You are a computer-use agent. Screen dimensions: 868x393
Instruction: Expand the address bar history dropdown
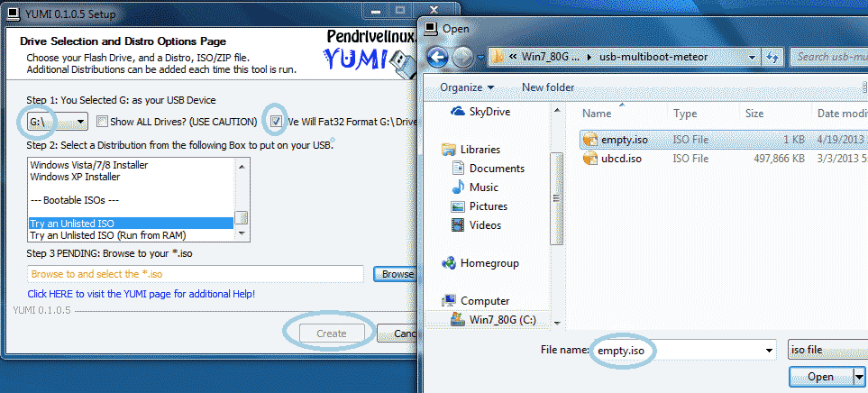pyautogui.click(x=752, y=57)
